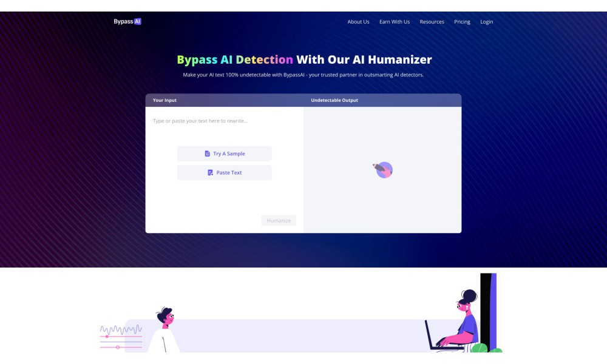Click the document icon in Try A Sample

(x=208, y=153)
